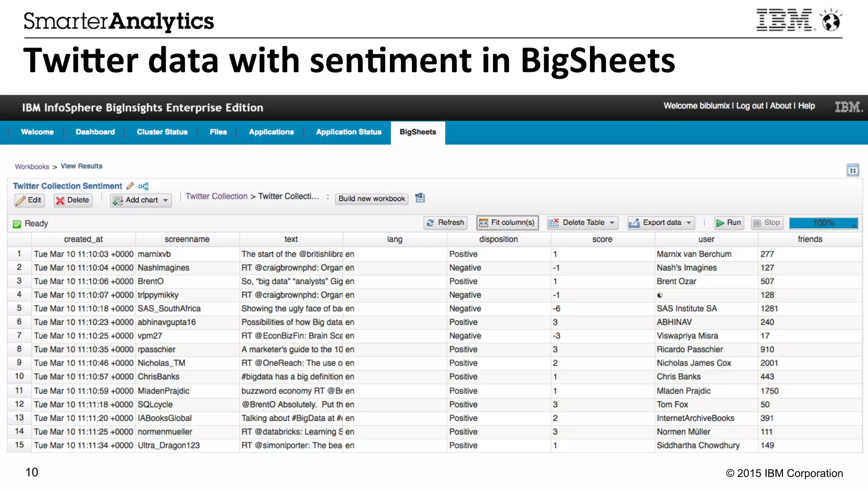868x489 pixels.
Task: Open the workbook diagram icon next to title
Action: 144,186
